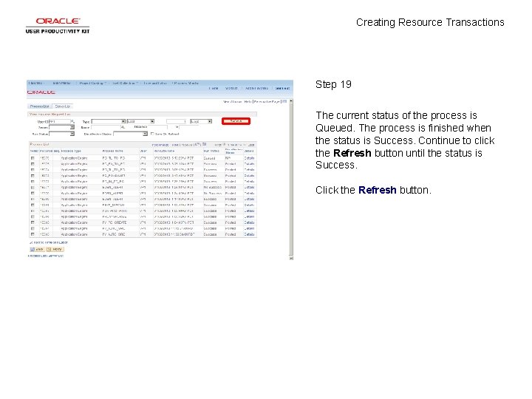Screen dimensions: 532x399
Task: Click the Project Costing breadcrumb
Action: (92, 83)
